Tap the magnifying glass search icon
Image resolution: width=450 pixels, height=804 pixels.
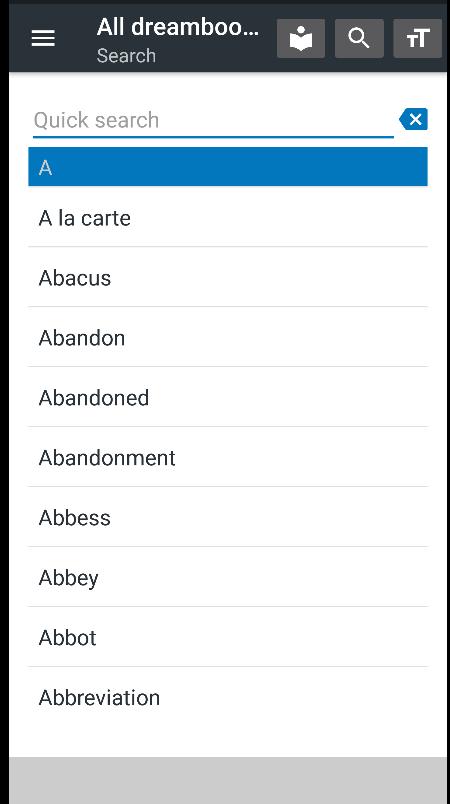pyautogui.click(x=359, y=38)
